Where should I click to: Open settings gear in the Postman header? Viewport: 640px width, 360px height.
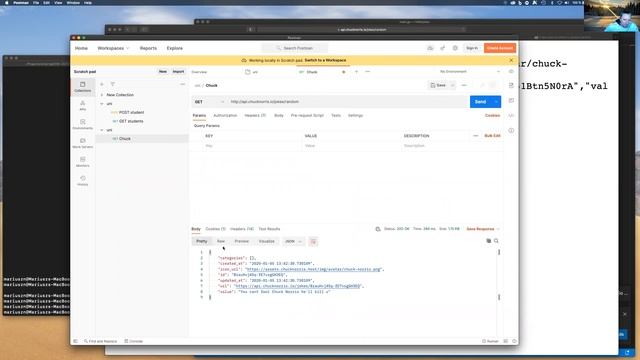[455, 48]
